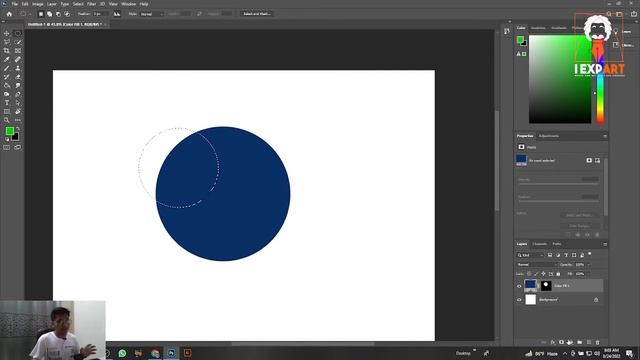Select the Pen tool
The height and width of the screenshot is (360, 640).
tap(18, 94)
